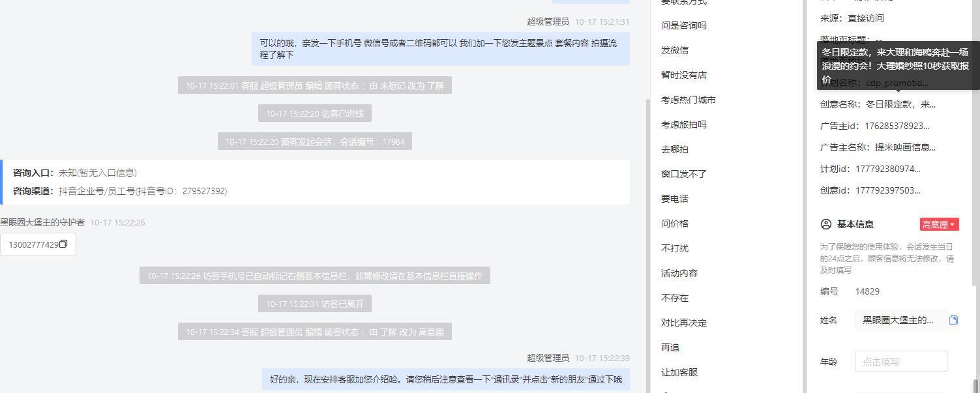Click 创意id value 177792397503
This screenshot has height=393, width=980.
887,190
